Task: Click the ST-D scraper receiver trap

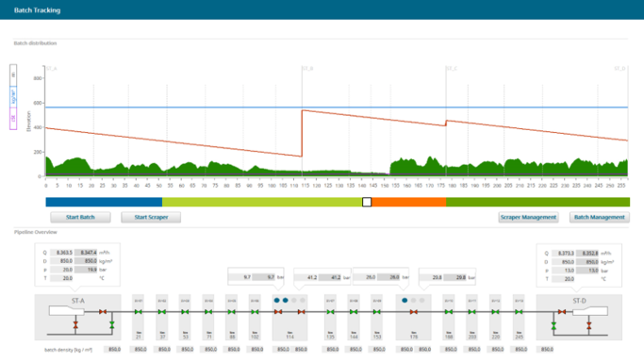Action: (590, 311)
